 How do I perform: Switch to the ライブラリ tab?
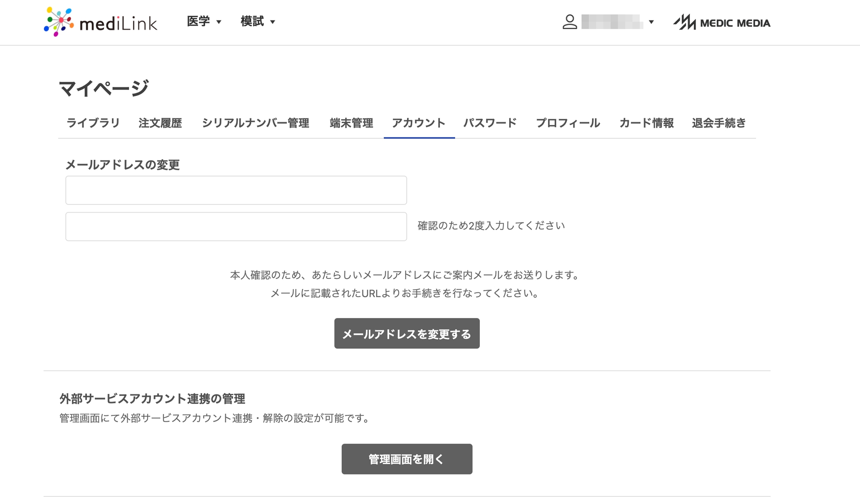point(93,123)
